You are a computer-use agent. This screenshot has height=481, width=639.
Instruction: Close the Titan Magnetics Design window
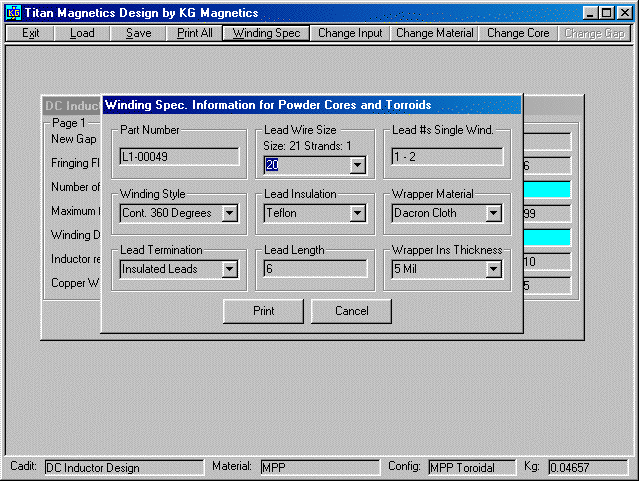[624, 13]
